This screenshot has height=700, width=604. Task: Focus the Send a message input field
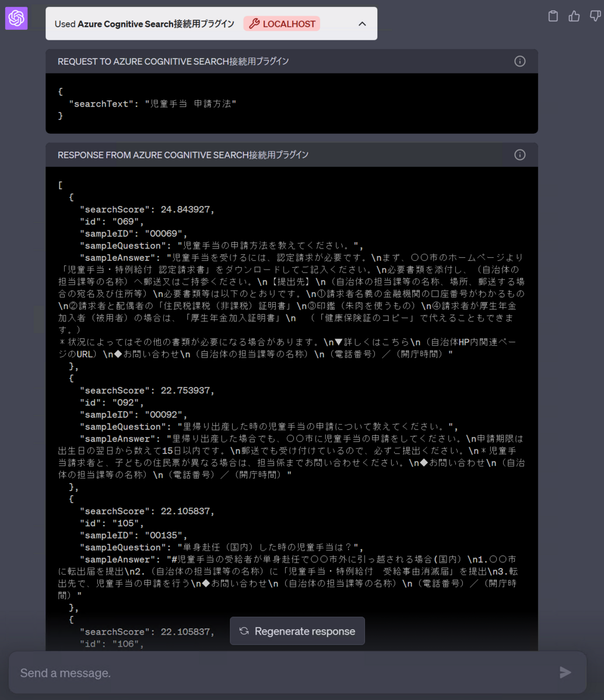(297, 673)
